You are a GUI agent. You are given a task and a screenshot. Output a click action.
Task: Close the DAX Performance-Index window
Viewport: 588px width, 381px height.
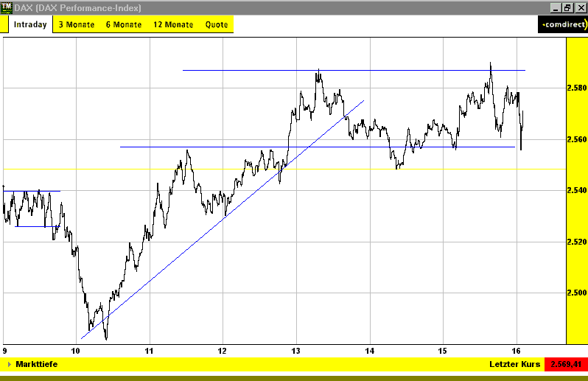click(581, 8)
